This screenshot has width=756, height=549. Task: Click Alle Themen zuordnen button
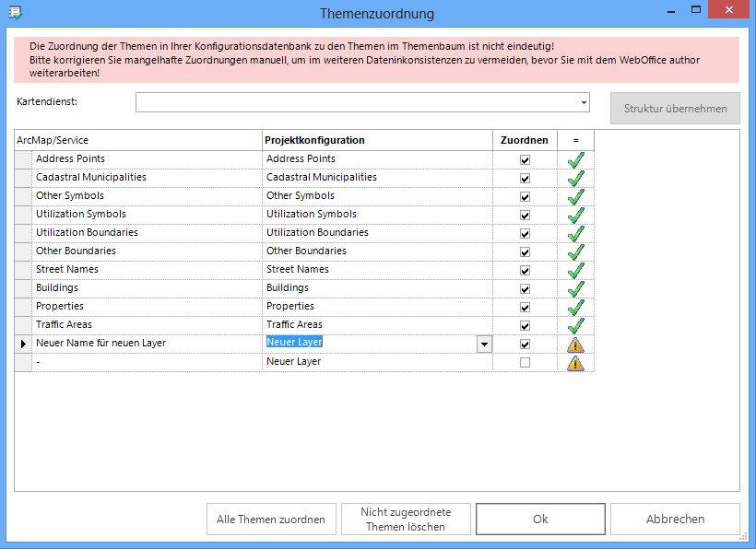tap(270, 519)
